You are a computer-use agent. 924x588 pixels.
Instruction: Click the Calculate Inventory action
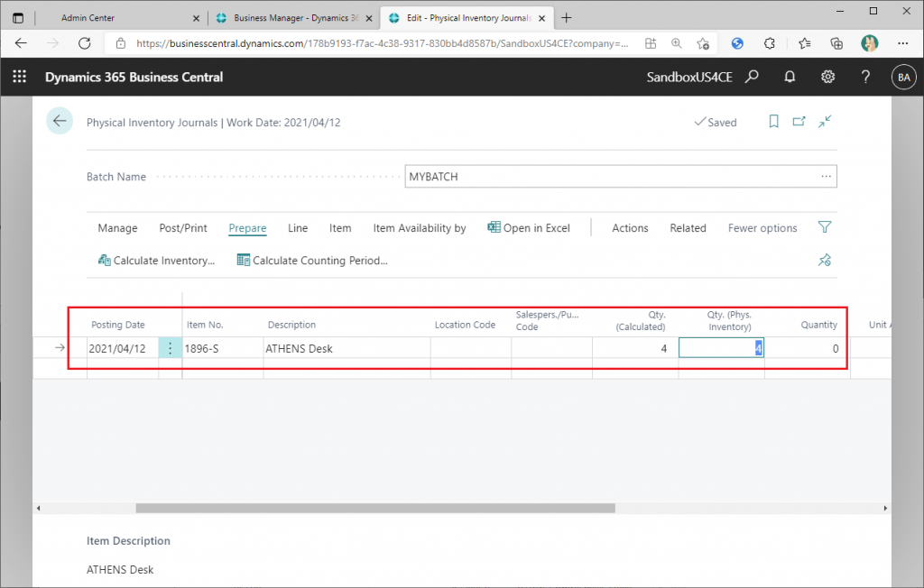coord(157,261)
